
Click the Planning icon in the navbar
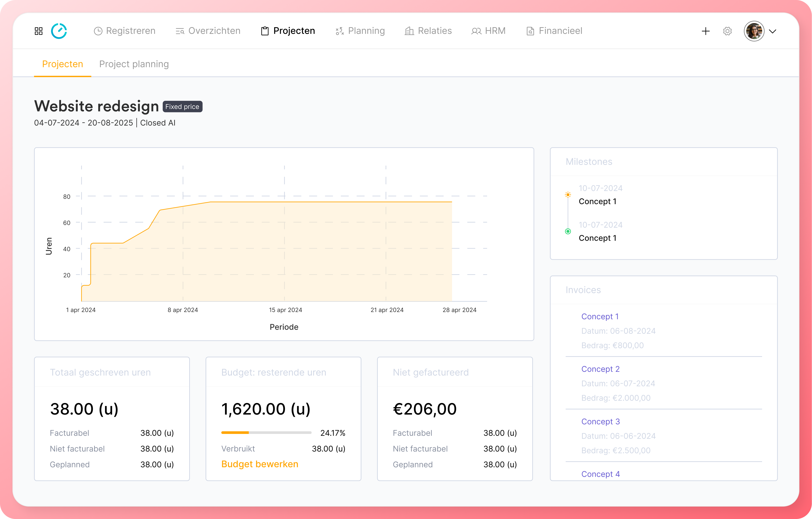[x=339, y=31]
